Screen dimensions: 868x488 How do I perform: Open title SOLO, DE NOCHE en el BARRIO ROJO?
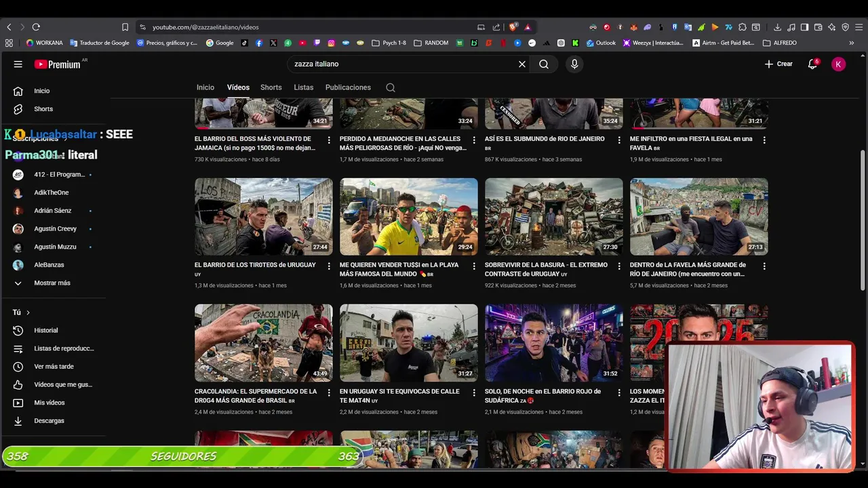[x=542, y=396]
